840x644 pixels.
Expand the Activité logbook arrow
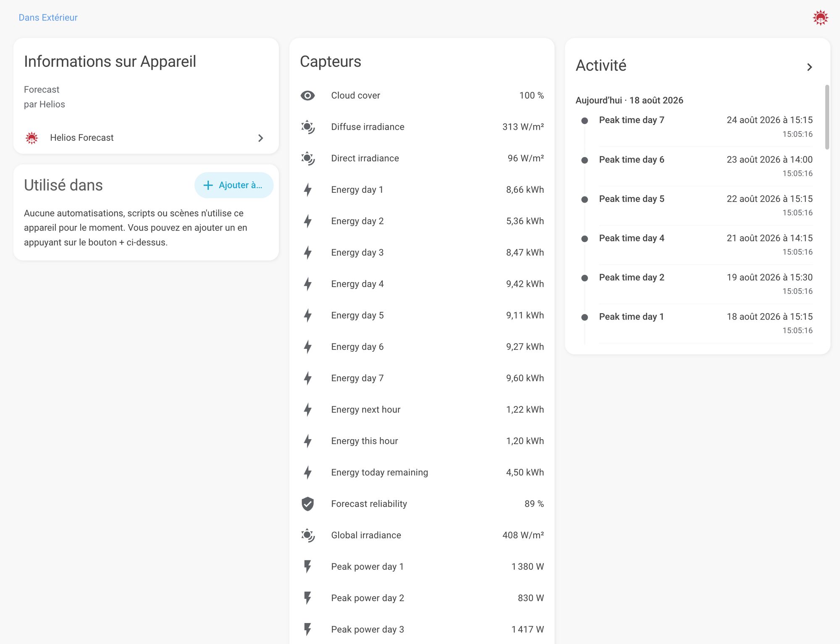click(x=809, y=67)
